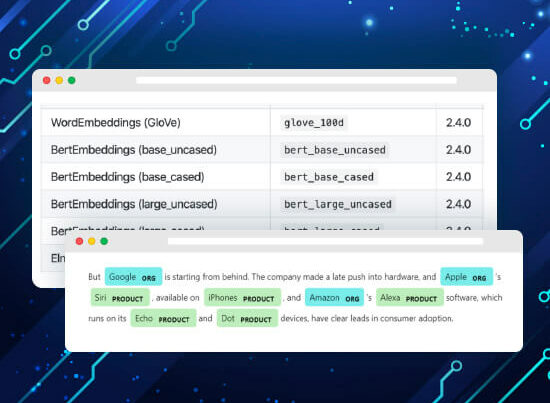Click the address bar of the embeddings table window

click(296, 80)
